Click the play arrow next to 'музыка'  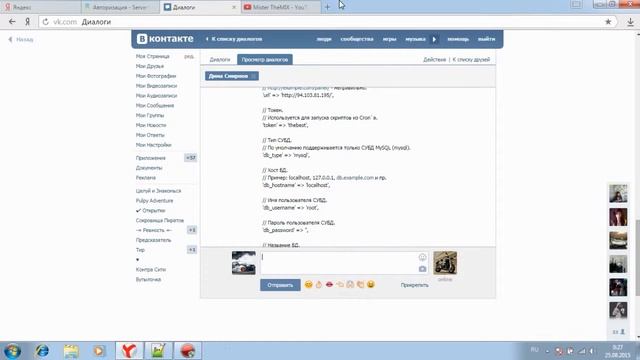point(434,39)
